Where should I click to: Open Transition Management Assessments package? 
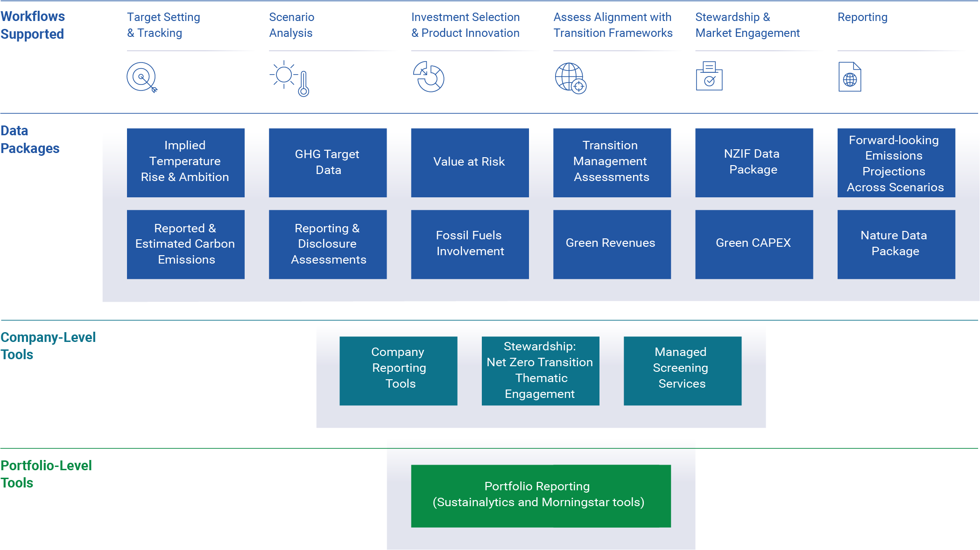(x=612, y=162)
